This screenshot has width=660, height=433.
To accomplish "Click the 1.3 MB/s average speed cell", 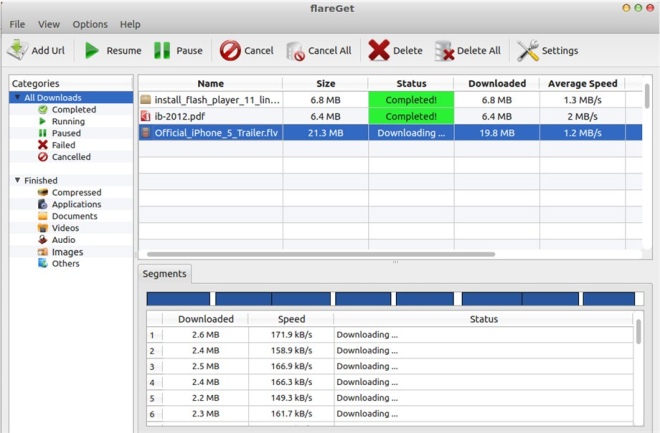I will pos(583,100).
